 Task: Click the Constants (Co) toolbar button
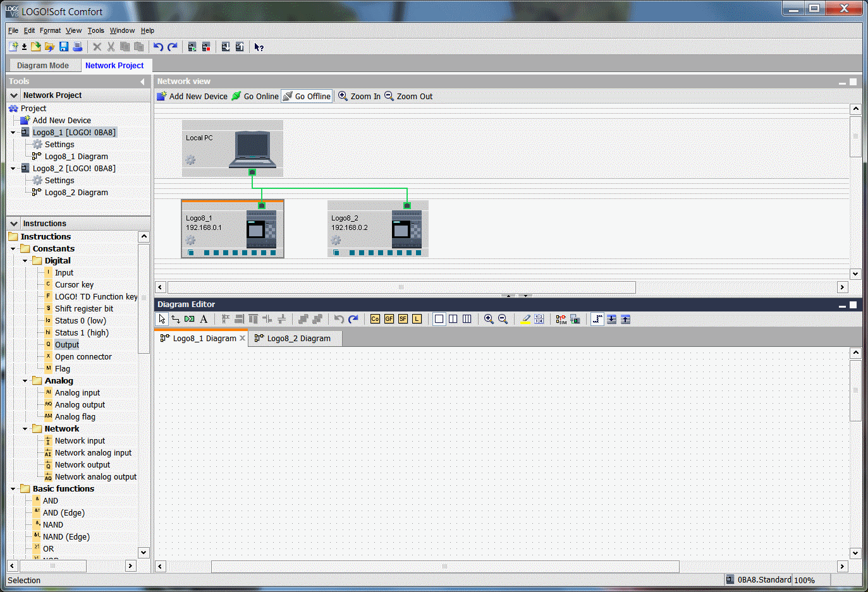tap(375, 319)
